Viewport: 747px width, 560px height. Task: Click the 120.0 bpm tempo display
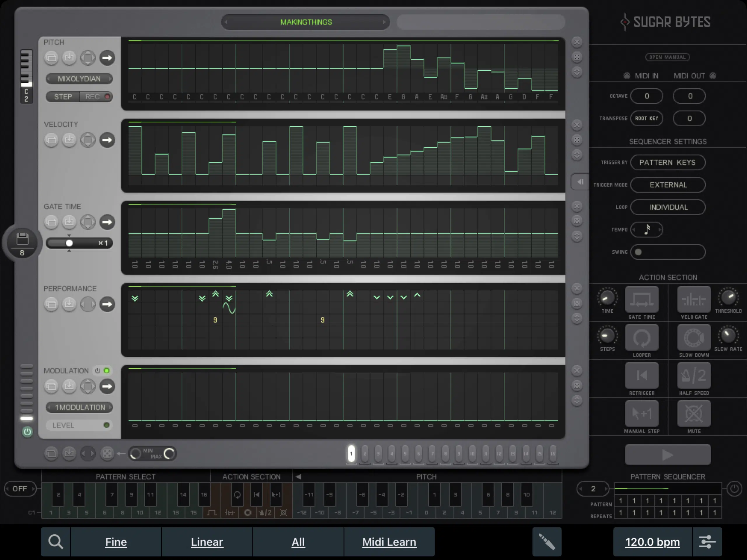652,542
